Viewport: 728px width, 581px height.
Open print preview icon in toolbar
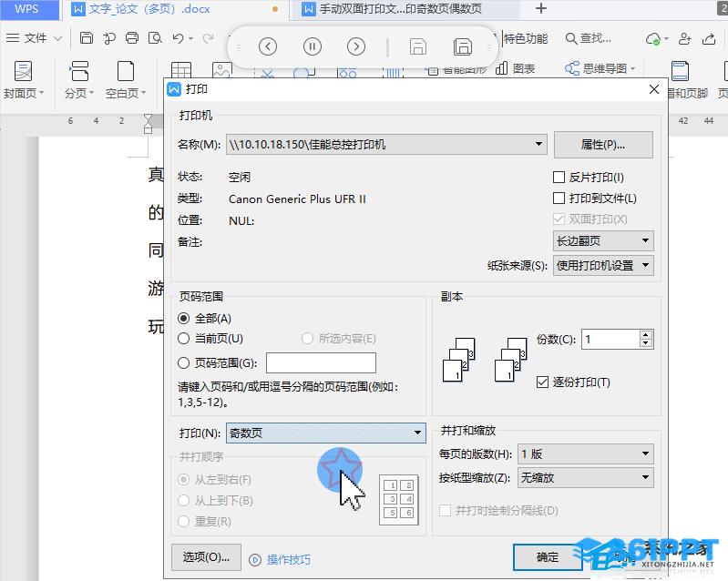[155, 38]
